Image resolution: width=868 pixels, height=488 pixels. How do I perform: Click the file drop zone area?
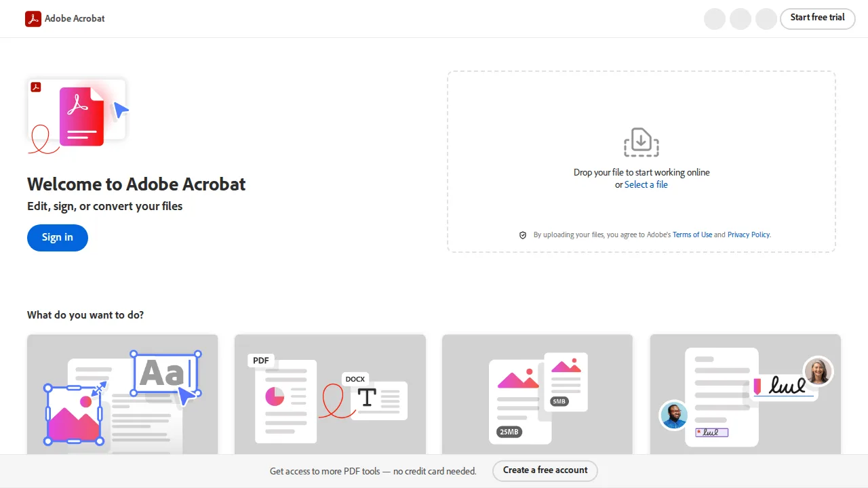(x=642, y=162)
